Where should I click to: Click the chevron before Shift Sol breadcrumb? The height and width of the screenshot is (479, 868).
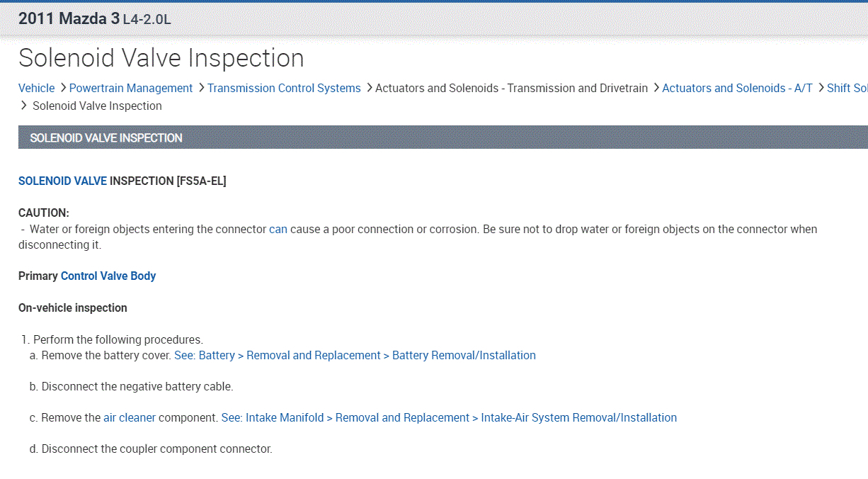(x=821, y=88)
